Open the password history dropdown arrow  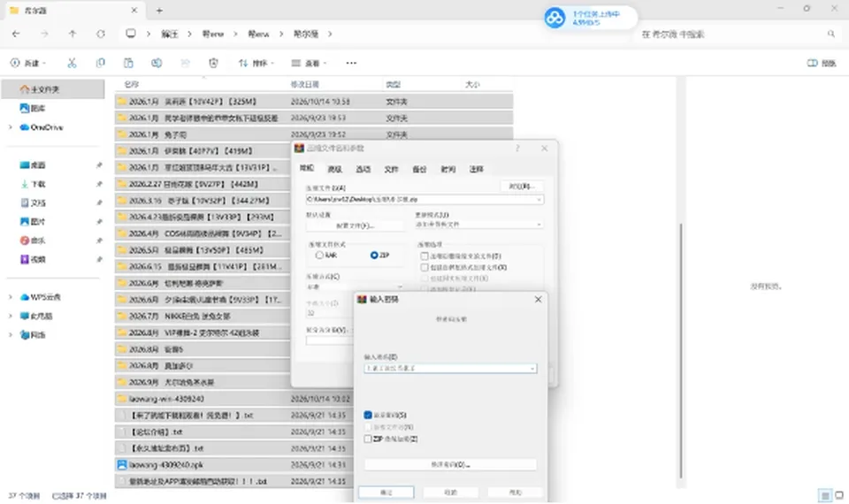(x=532, y=369)
